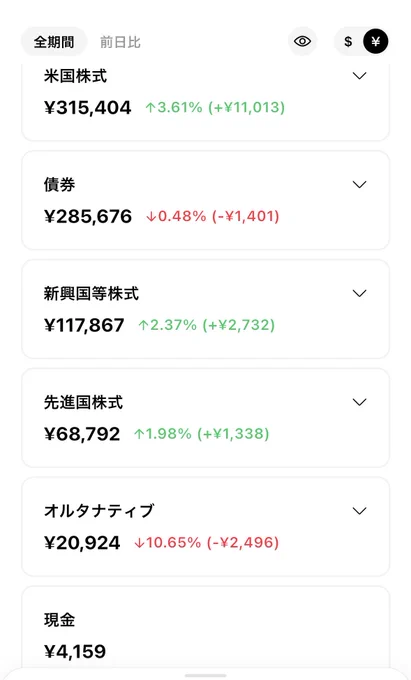Expand the 債券 section chevron

tap(359, 185)
